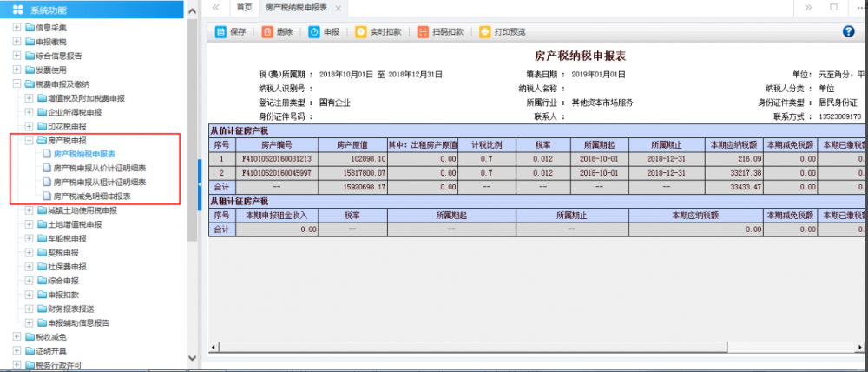Expand the 增值税及附加税费申报 node
This screenshot has width=868, height=372.
tap(29, 98)
